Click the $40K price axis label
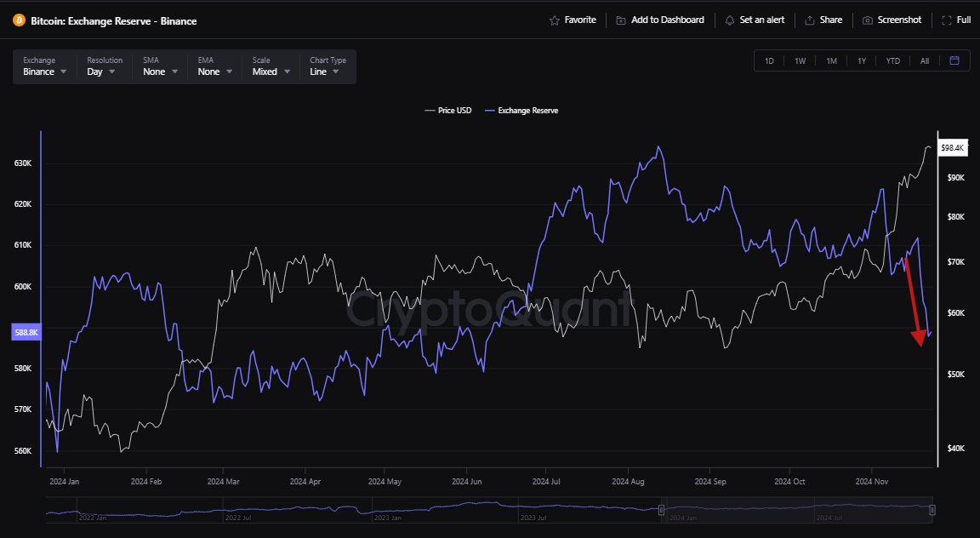The width and height of the screenshot is (980, 538). [x=955, y=449]
